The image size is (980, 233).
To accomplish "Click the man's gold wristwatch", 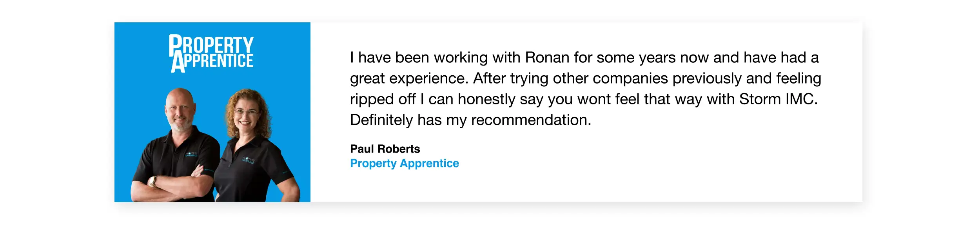I will coord(152,181).
